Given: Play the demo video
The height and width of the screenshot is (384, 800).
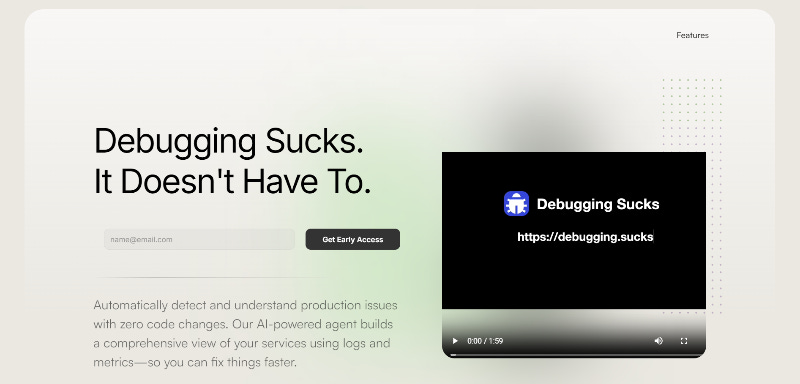Looking at the screenshot, I should point(455,341).
